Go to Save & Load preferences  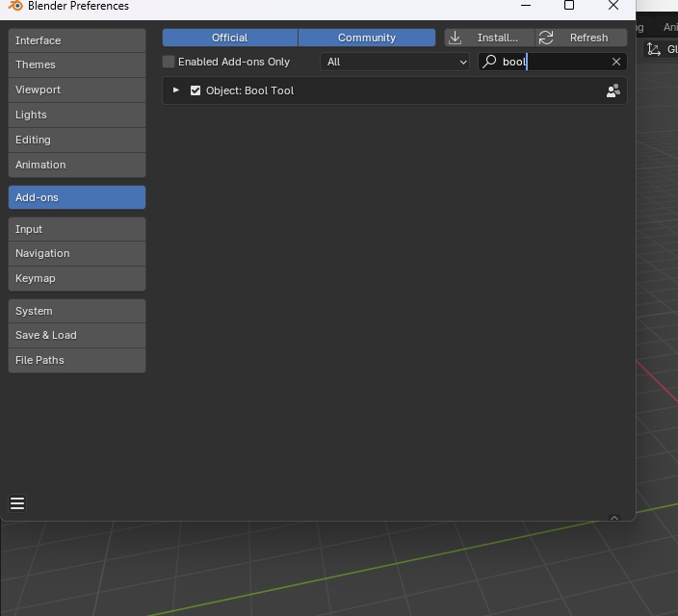click(x=77, y=336)
